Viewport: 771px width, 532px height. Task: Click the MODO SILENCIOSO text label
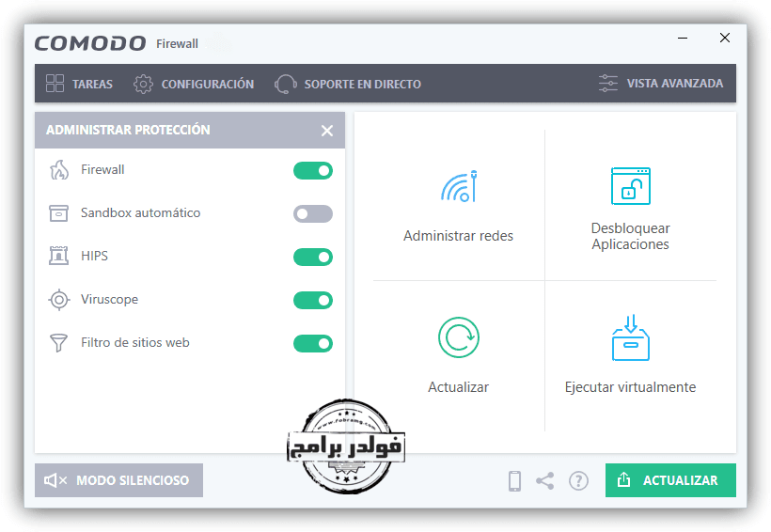click(x=133, y=480)
